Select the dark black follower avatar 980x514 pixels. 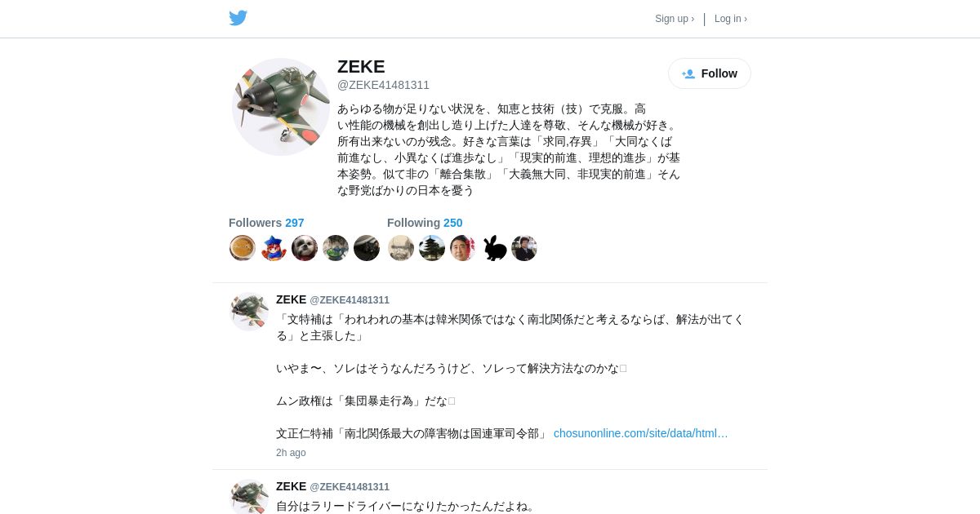click(367, 248)
